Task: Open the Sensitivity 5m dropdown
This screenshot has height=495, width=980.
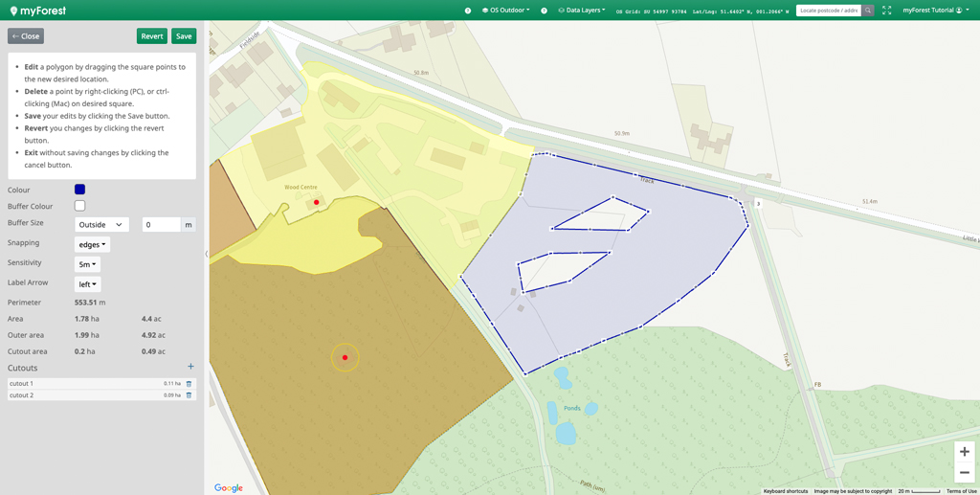Action: (88, 264)
